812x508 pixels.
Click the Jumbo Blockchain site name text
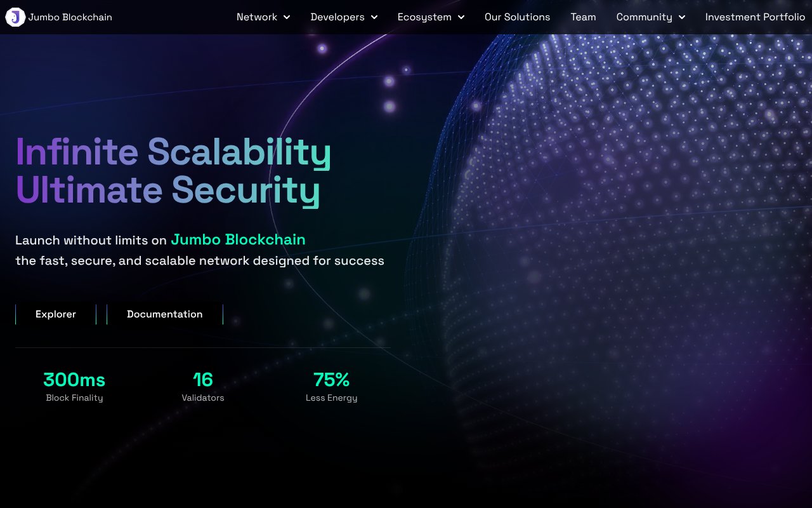70,17
